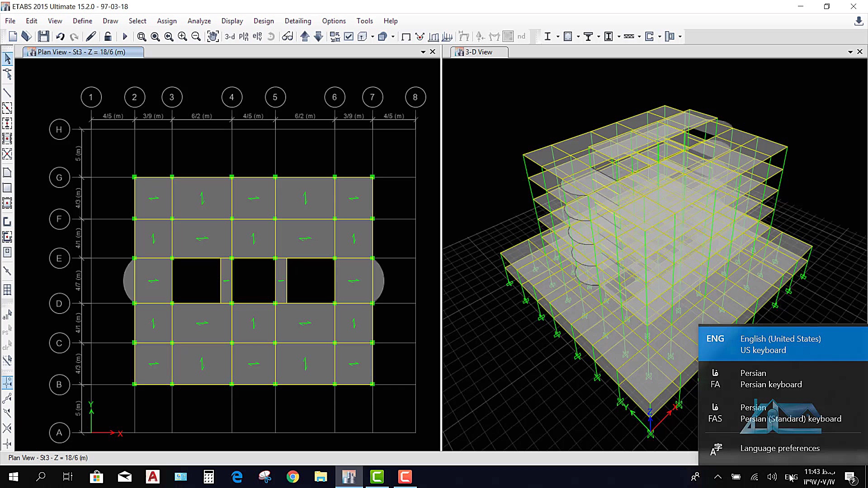Select the 3-D View tab

coord(479,52)
